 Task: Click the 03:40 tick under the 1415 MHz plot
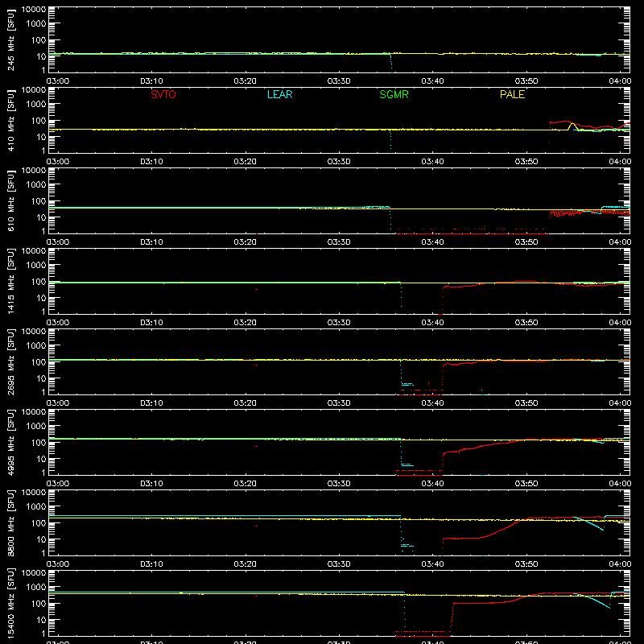pyautogui.click(x=432, y=323)
